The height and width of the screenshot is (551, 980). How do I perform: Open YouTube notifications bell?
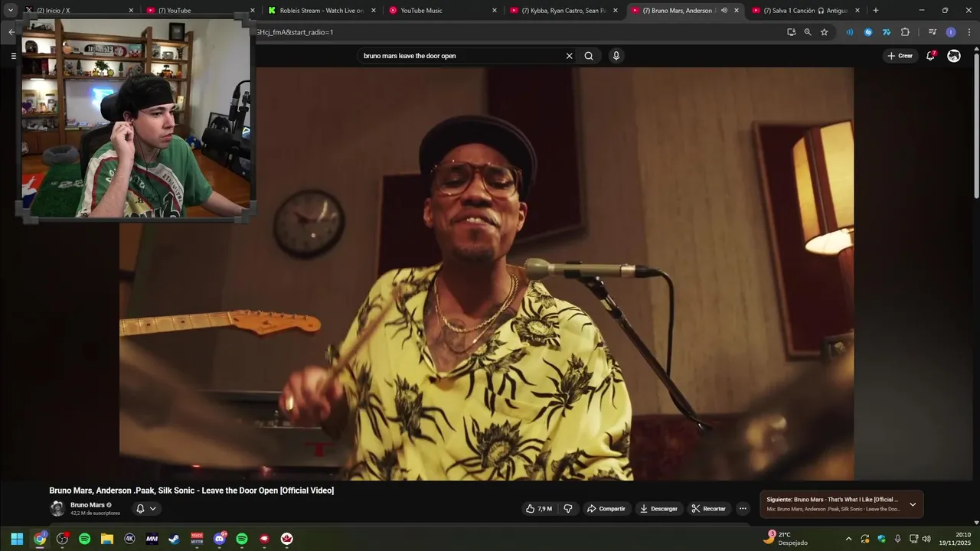pyautogui.click(x=931, y=56)
